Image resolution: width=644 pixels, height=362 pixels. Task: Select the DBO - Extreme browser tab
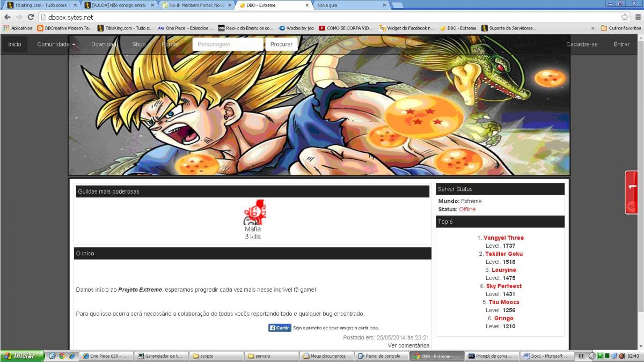click(x=274, y=5)
